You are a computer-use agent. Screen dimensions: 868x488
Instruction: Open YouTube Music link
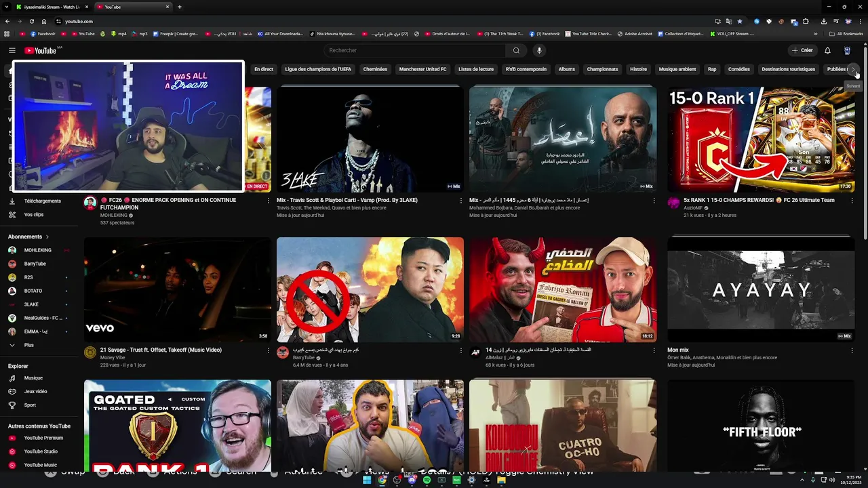39,465
